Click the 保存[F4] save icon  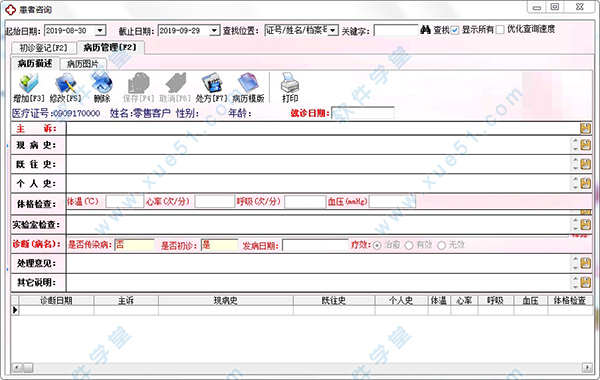tap(138, 83)
